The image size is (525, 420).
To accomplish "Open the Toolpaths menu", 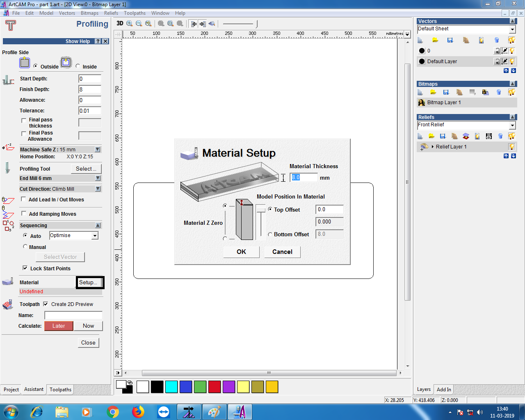I will click(x=135, y=13).
